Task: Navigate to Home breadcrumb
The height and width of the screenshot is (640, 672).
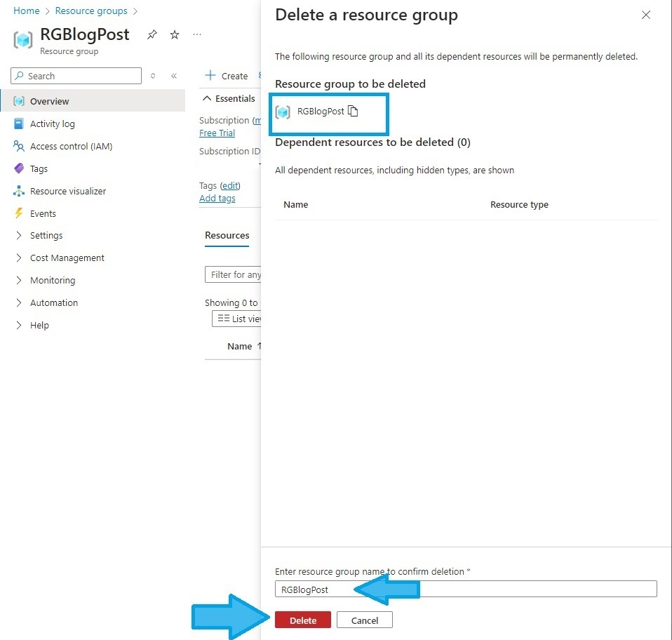Action: (27, 11)
